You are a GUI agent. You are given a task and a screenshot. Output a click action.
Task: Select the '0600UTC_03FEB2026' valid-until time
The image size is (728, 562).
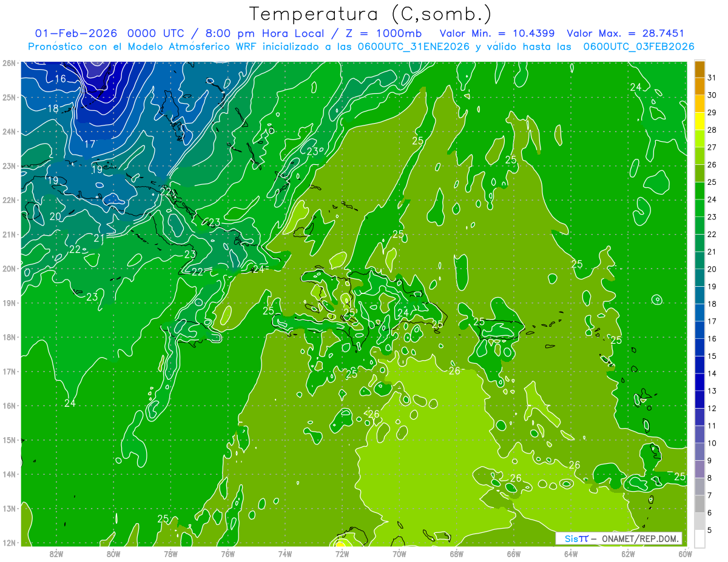tap(639, 47)
